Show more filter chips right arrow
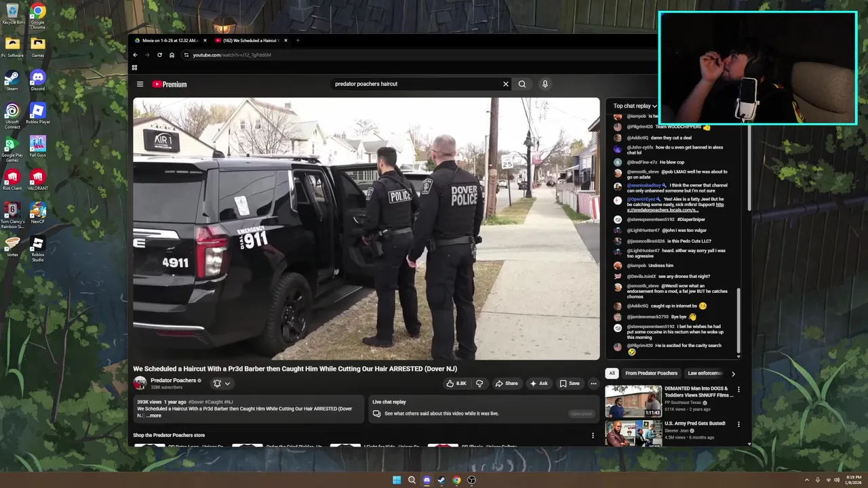The width and height of the screenshot is (868, 488). click(733, 373)
